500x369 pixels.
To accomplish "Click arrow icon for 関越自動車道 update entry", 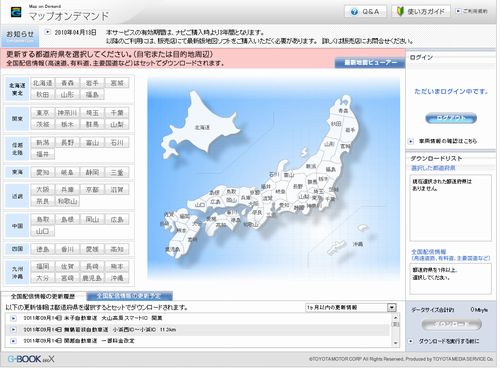I will pos(13,341).
